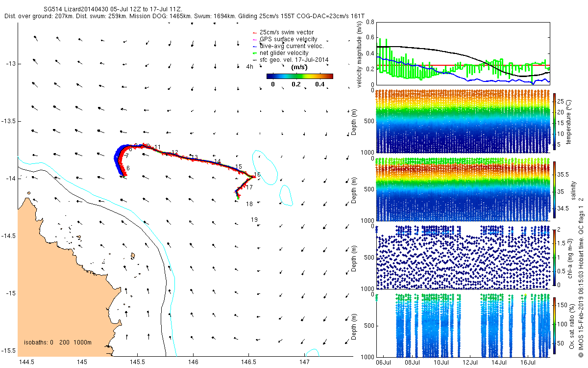The height and width of the screenshot is (368, 588).
Task: Click the velocity (m/s) colorbar in the map legend
Action: click(300, 76)
